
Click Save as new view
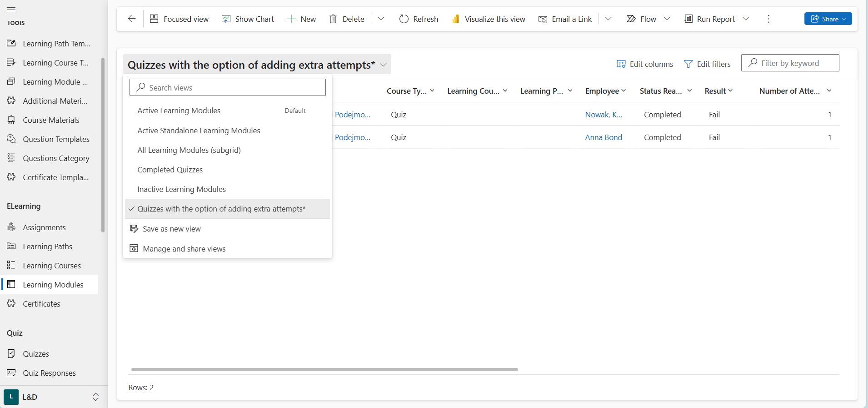(x=171, y=229)
